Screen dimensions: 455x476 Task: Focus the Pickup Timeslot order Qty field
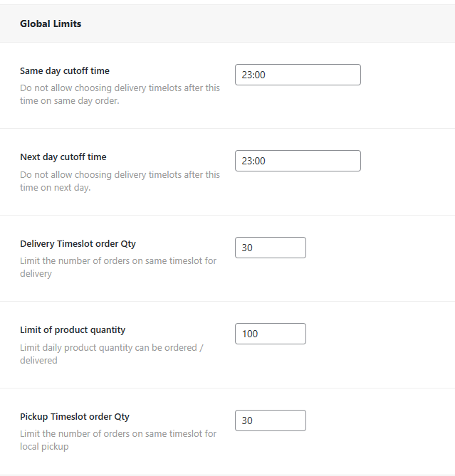click(271, 421)
